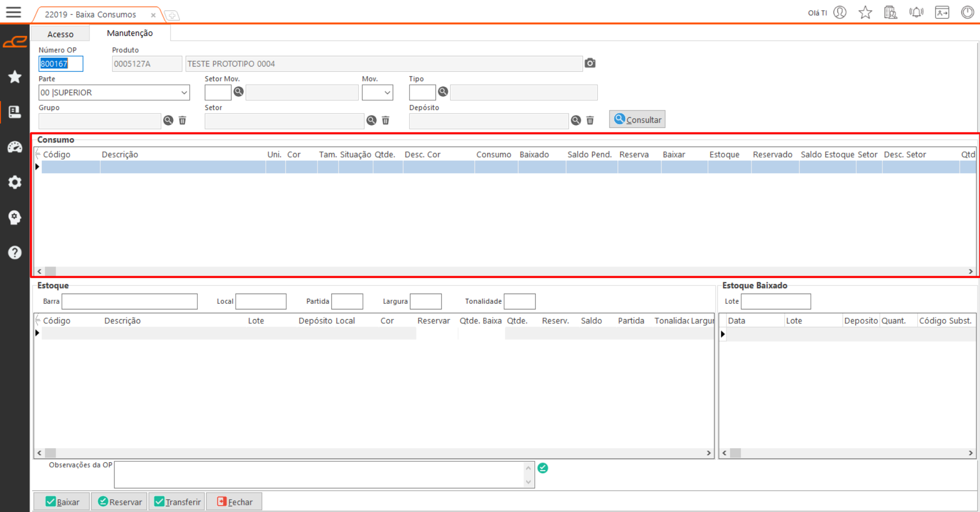Switch to the Acesso tab
Viewport: 980px width, 512px height.
tap(60, 34)
